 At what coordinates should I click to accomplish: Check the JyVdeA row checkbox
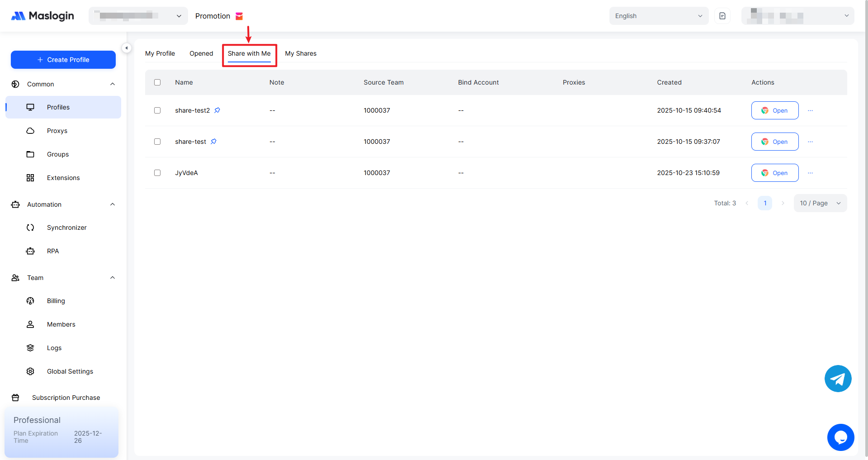point(157,173)
